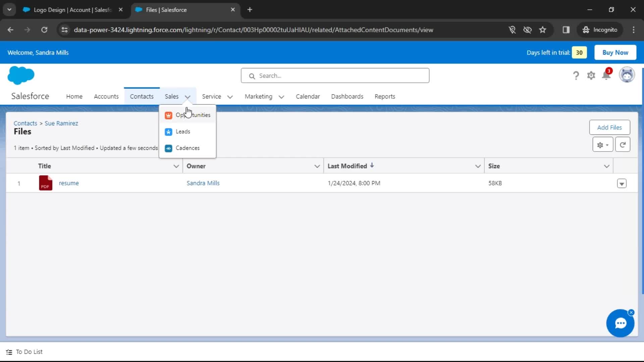This screenshot has width=644, height=362.
Task: Sort by the Title column header
Action: (x=45, y=166)
